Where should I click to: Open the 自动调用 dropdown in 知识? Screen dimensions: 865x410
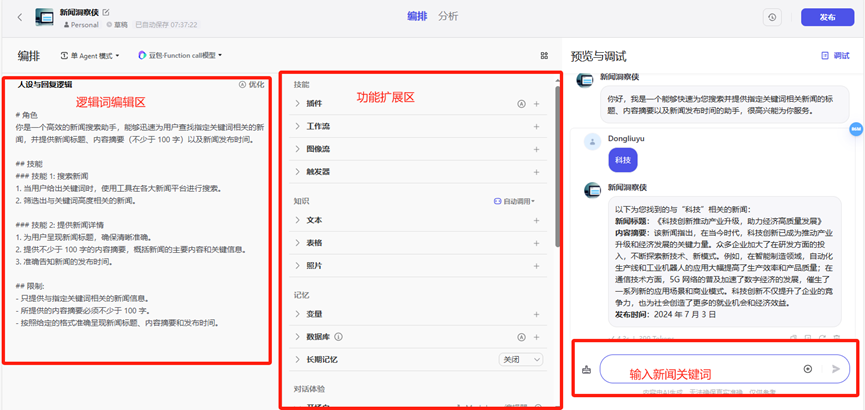coord(515,201)
